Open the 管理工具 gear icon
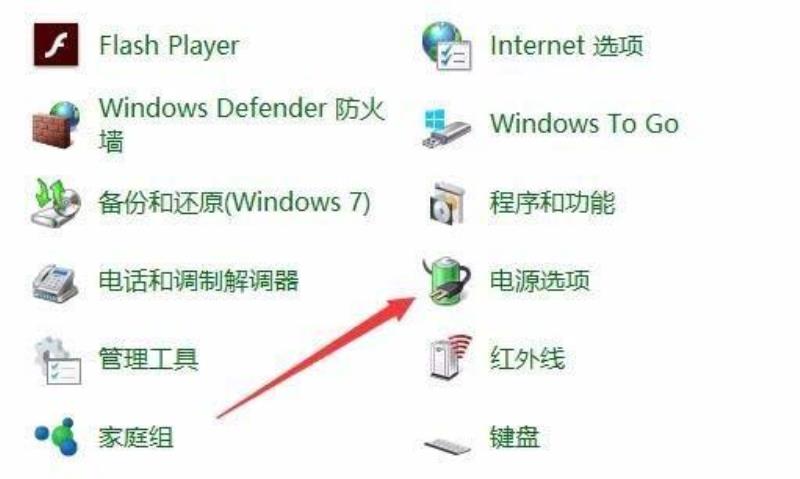The width and height of the screenshot is (800, 479). 57,360
